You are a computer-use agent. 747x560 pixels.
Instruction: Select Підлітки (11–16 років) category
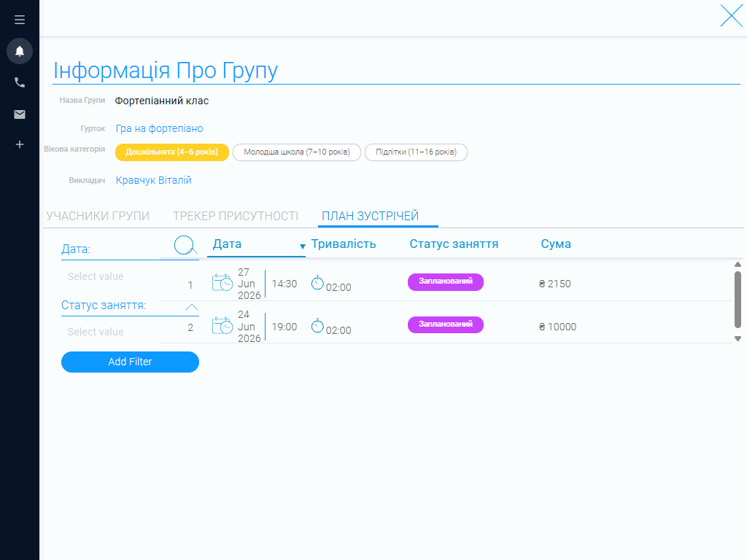pos(416,152)
